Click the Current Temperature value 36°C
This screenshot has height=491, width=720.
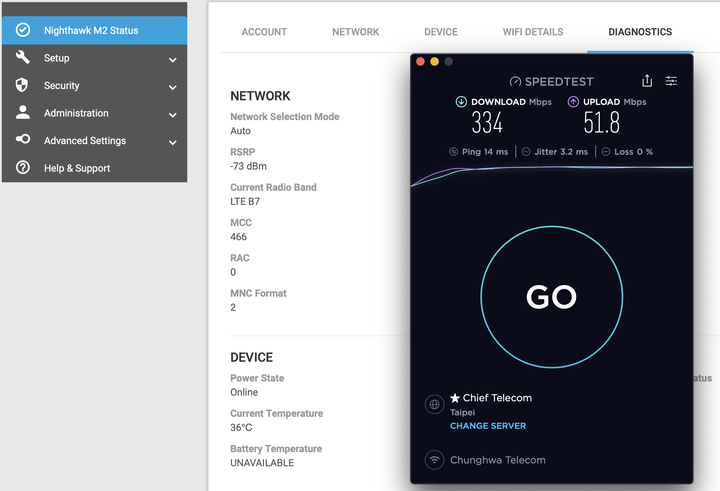point(241,427)
